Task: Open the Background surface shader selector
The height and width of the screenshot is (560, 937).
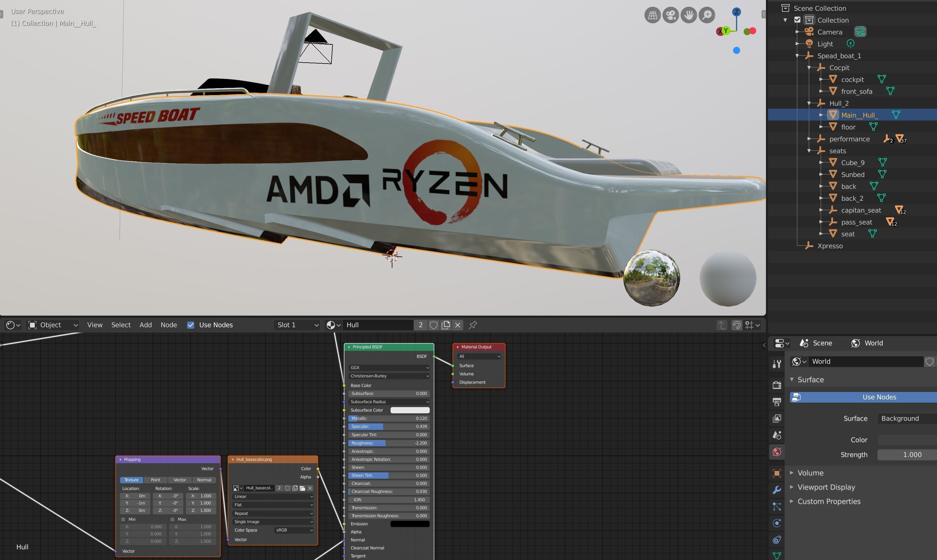Action: pyautogui.click(x=907, y=418)
